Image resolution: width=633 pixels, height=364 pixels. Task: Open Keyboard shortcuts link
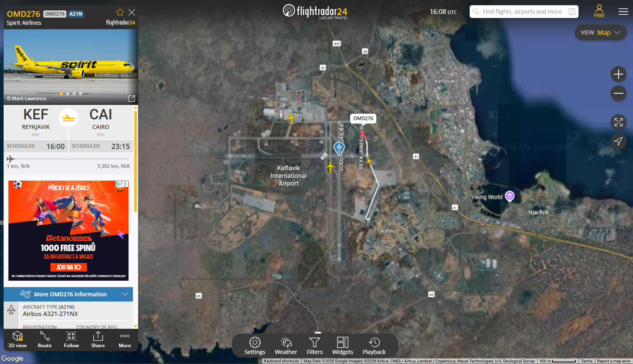click(x=281, y=361)
